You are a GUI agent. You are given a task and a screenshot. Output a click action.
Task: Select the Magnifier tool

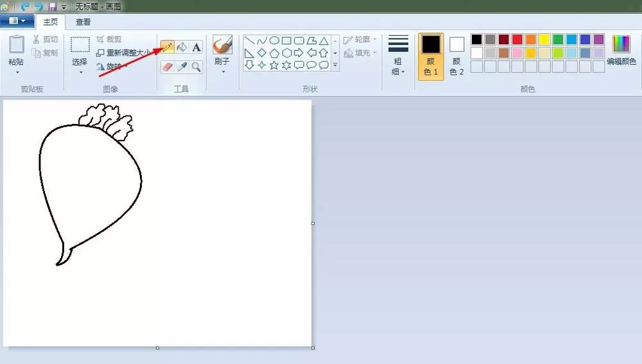196,67
